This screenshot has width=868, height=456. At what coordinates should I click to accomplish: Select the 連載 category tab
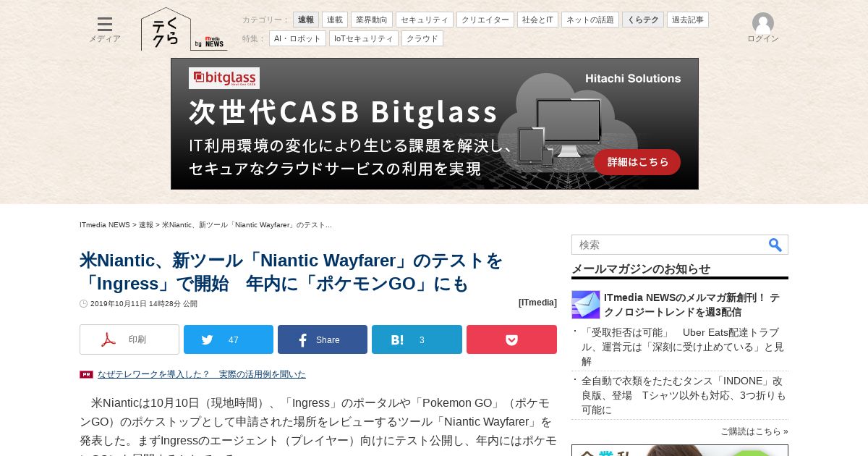(x=335, y=20)
